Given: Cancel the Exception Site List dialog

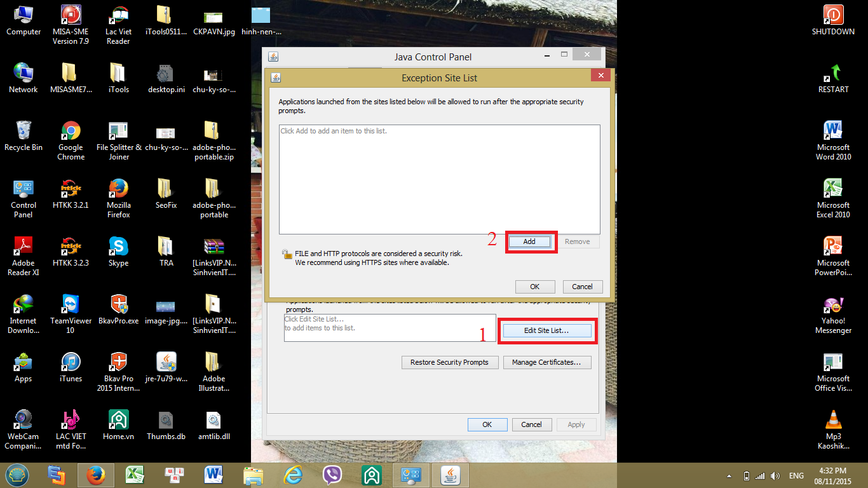Looking at the screenshot, I should coord(582,287).
